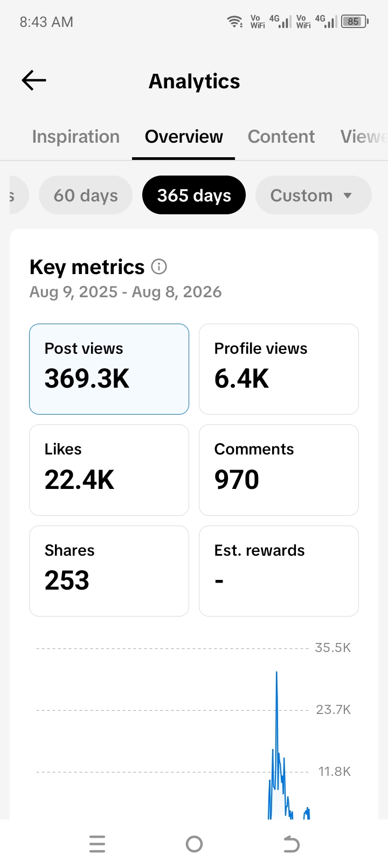Select the Post views metric card
This screenshot has height=868, width=388.
[x=109, y=369]
